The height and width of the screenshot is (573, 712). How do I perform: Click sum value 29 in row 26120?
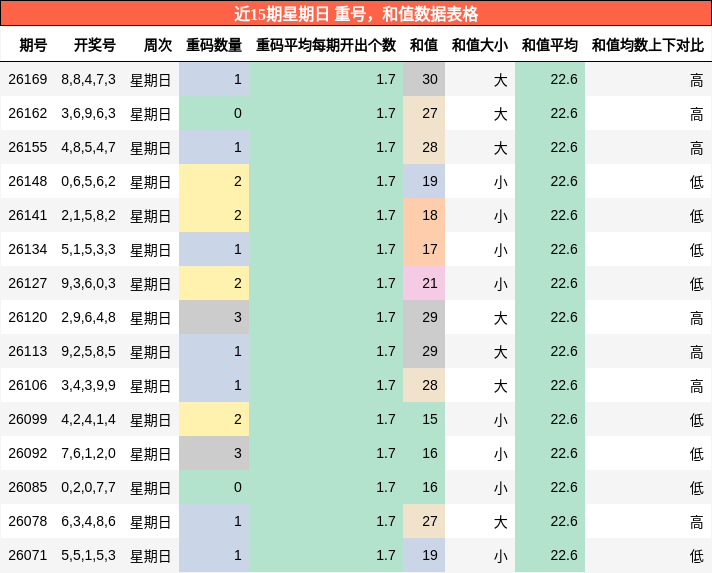[424, 317]
